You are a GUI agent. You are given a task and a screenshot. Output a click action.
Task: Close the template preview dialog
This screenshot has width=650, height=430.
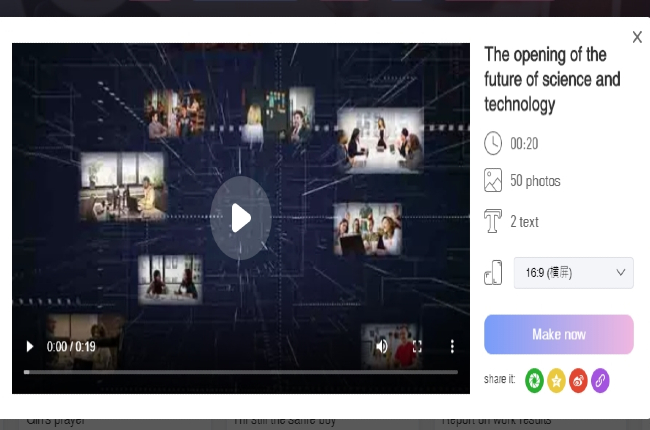pyautogui.click(x=637, y=37)
